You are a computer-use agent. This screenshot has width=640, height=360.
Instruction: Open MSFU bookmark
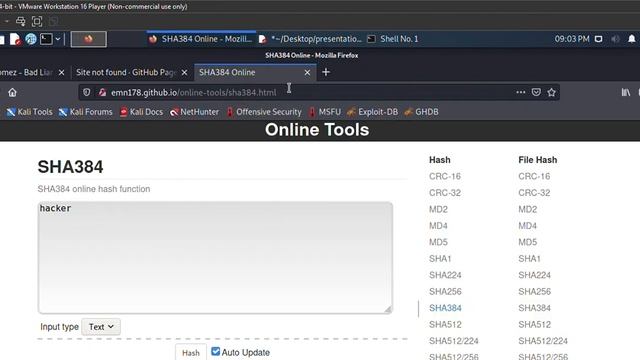[x=325, y=112]
